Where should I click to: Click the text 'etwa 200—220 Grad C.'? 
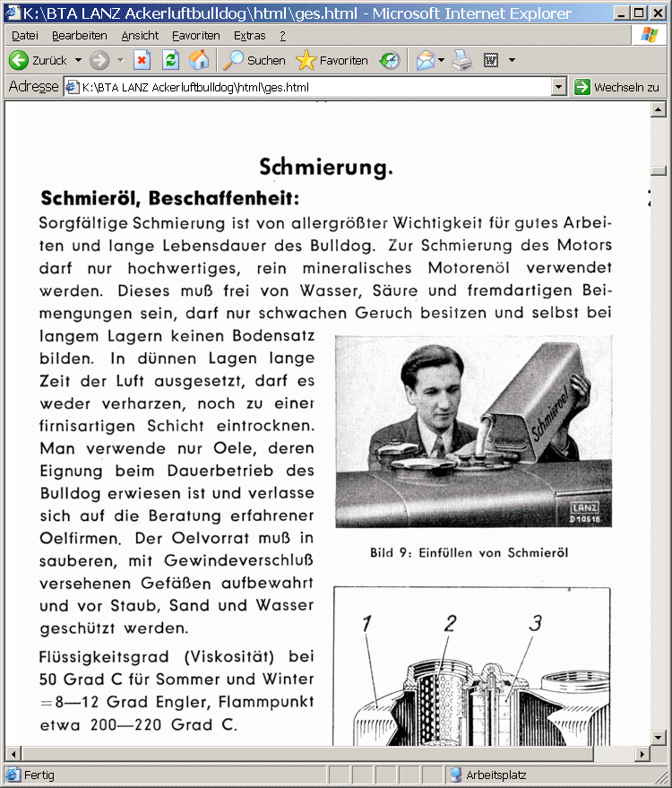pos(138,724)
